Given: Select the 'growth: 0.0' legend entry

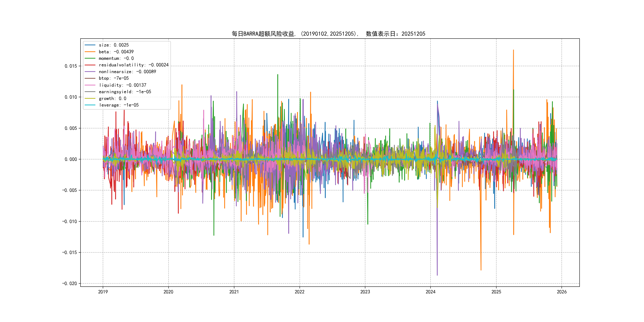Looking at the screenshot, I should click(113, 99).
